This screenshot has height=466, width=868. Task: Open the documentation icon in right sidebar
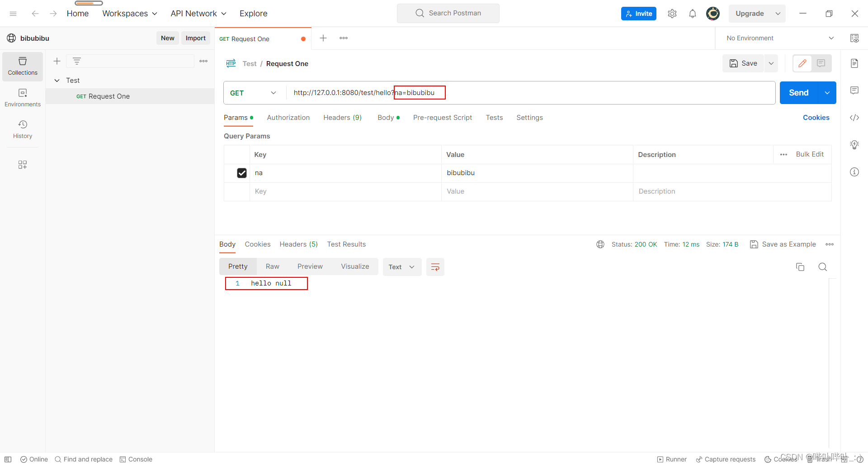pyautogui.click(x=854, y=63)
